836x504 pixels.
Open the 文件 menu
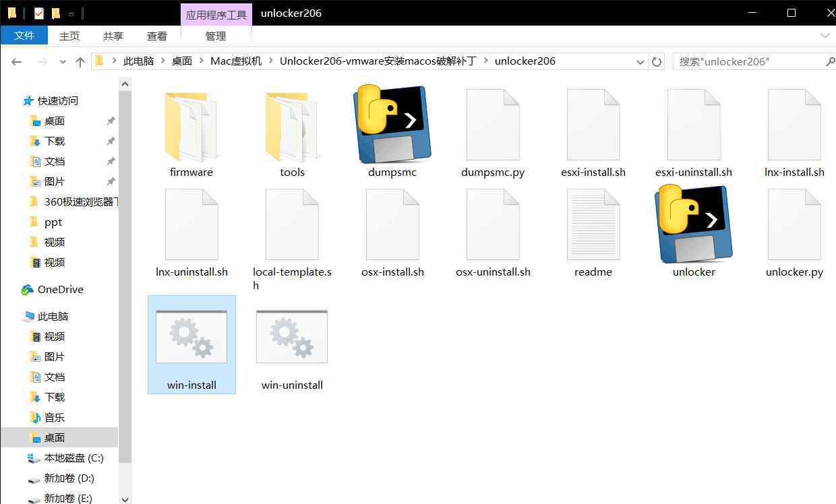click(24, 36)
